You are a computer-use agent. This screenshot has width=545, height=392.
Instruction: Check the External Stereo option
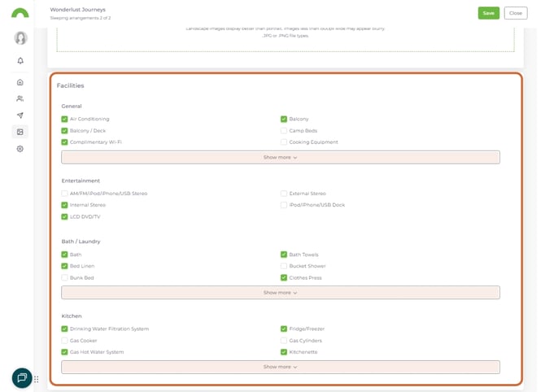[284, 194]
